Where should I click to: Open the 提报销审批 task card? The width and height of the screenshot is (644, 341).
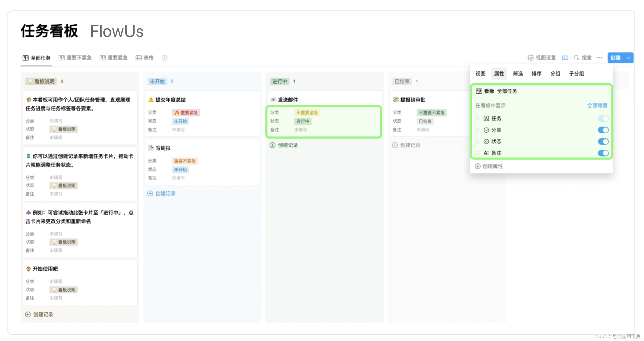(x=413, y=100)
